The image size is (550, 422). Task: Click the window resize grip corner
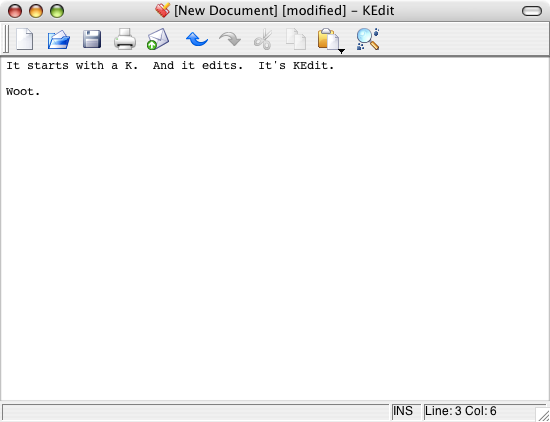tap(543, 415)
